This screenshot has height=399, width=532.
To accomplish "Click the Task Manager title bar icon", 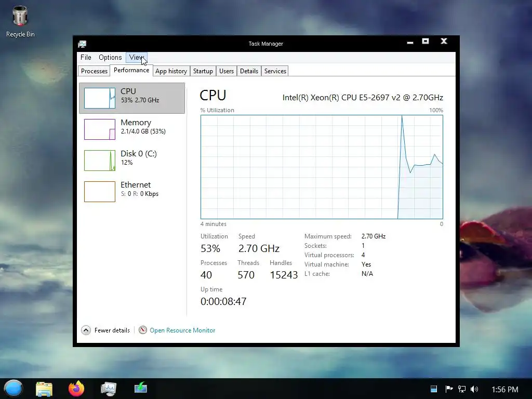I will [82, 44].
